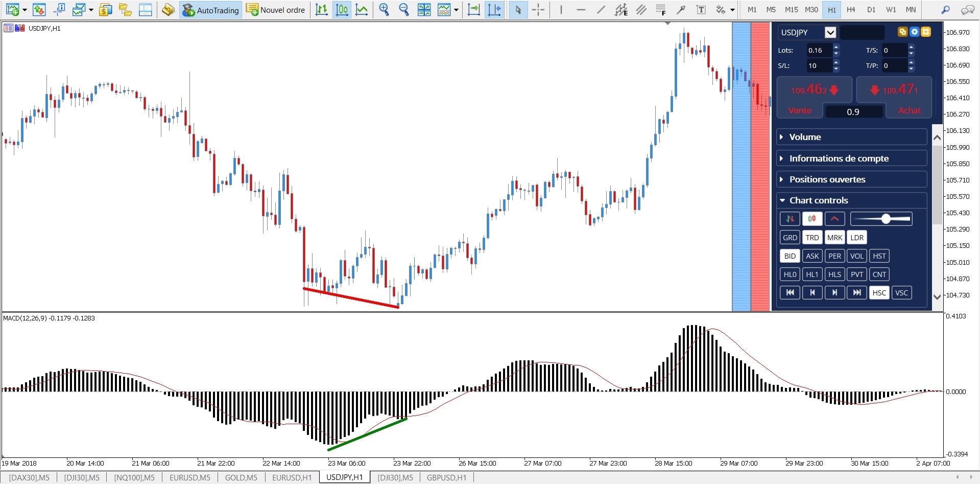Screen dimensions: 980x484
Task: Select the vertical line drawing tool
Action: click(561, 9)
